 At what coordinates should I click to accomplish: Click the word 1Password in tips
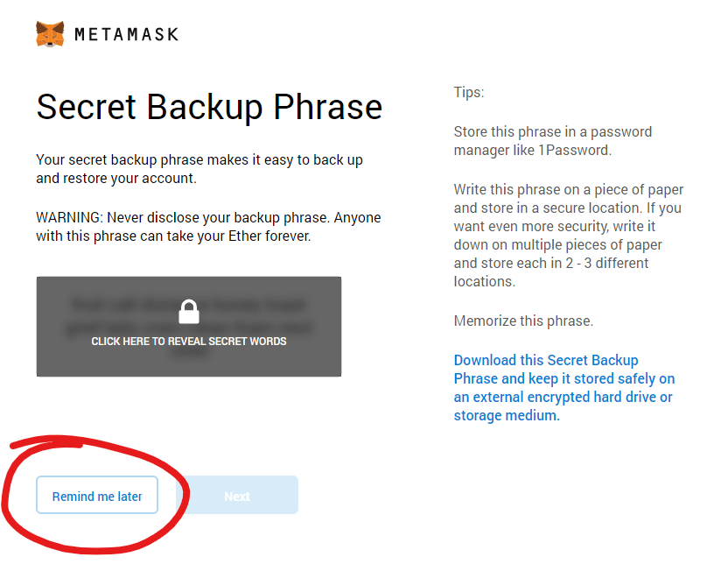coord(573,150)
